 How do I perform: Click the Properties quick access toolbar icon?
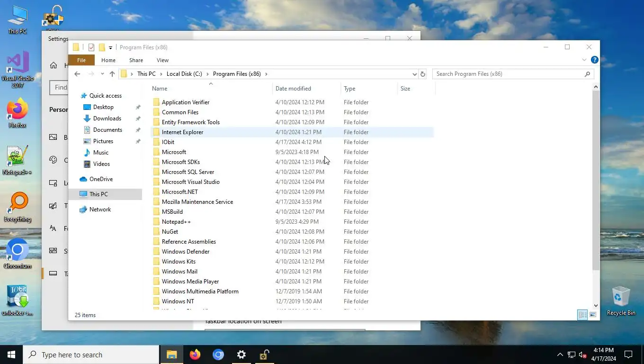click(91, 47)
